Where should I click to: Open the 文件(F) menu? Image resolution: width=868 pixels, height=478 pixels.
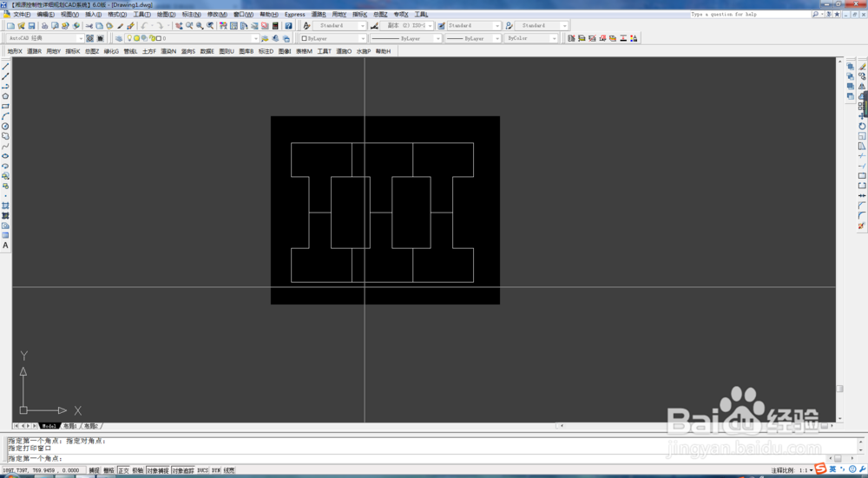22,15
